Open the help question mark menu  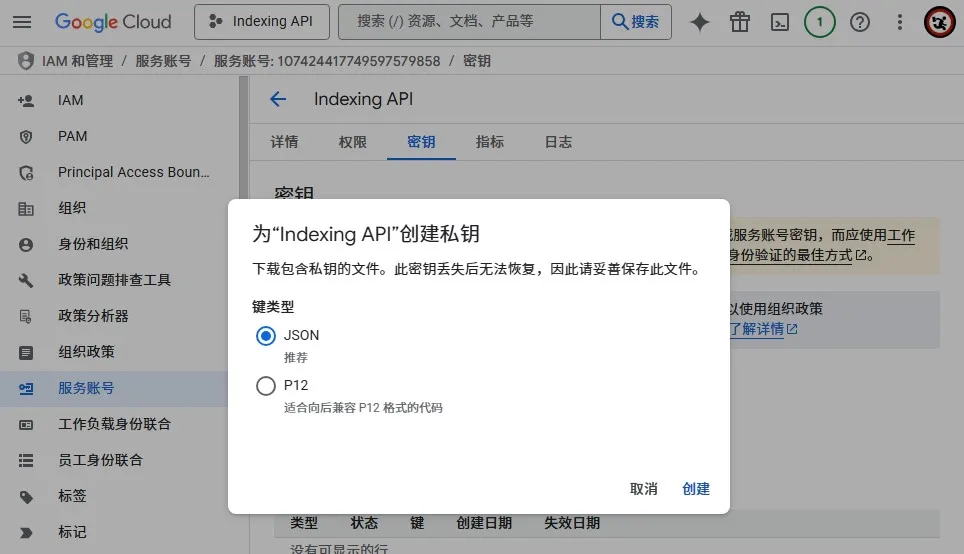859,22
